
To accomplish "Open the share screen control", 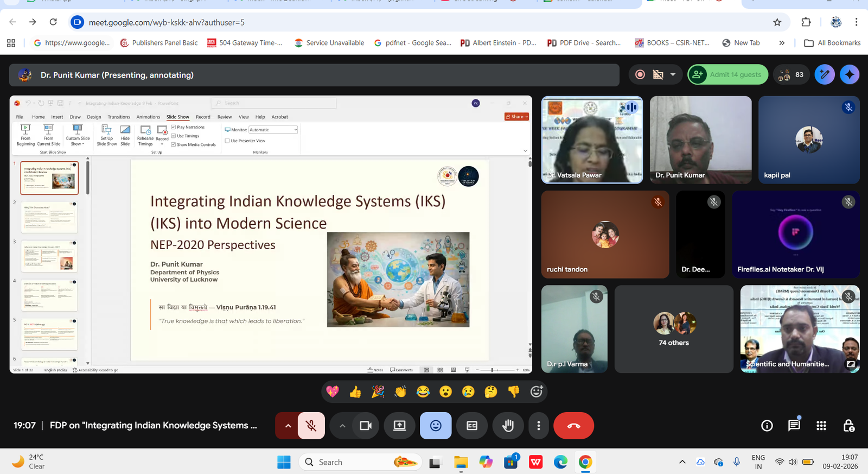I will click(399, 426).
